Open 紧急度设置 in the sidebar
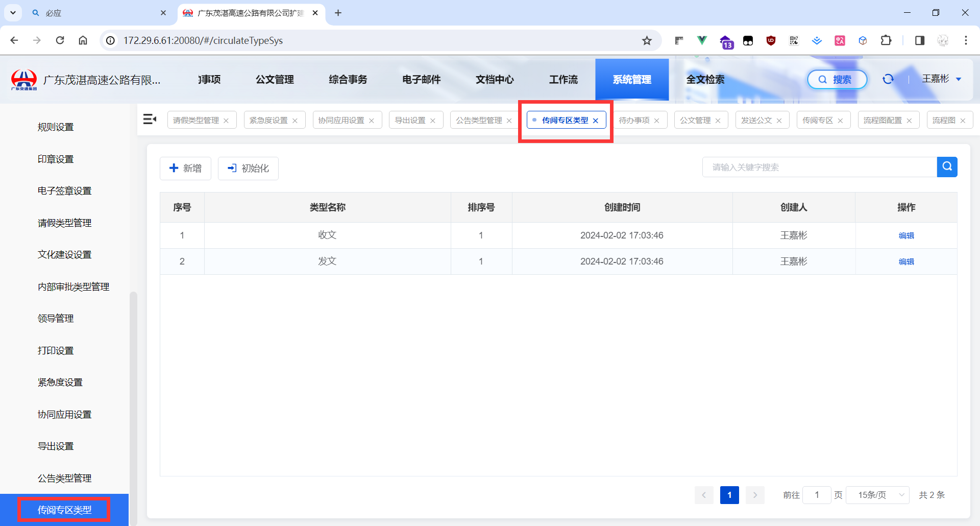Screen dimensions: 980x526 click(60, 382)
